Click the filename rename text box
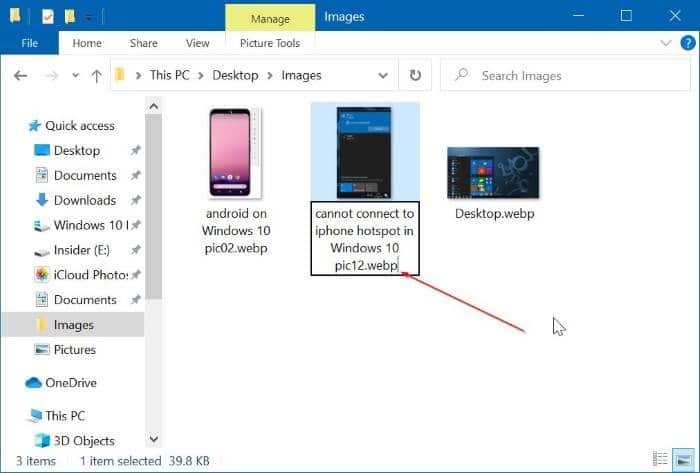Viewport: 700px width, 473px height. 365,239
